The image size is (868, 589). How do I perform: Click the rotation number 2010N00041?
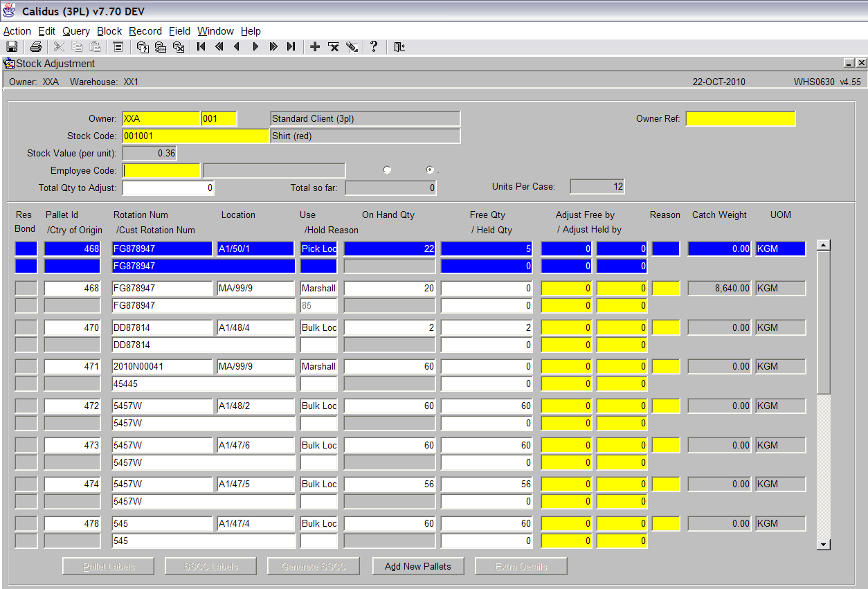162,366
